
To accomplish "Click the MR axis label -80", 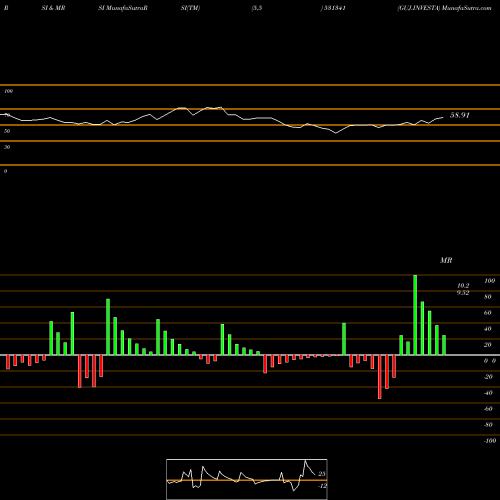I will coord(488,425).
